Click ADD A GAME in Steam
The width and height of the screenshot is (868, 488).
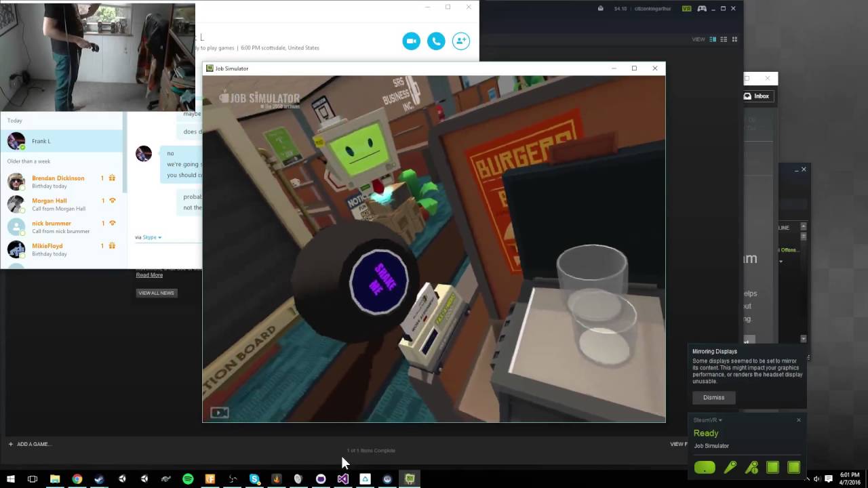coord(29,444)
